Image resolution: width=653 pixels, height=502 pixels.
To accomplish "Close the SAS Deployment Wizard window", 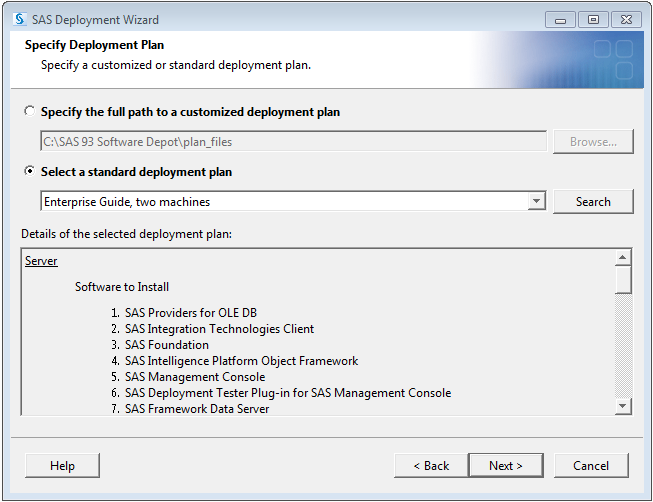I will pyautogui.click(x=626, y=19).
